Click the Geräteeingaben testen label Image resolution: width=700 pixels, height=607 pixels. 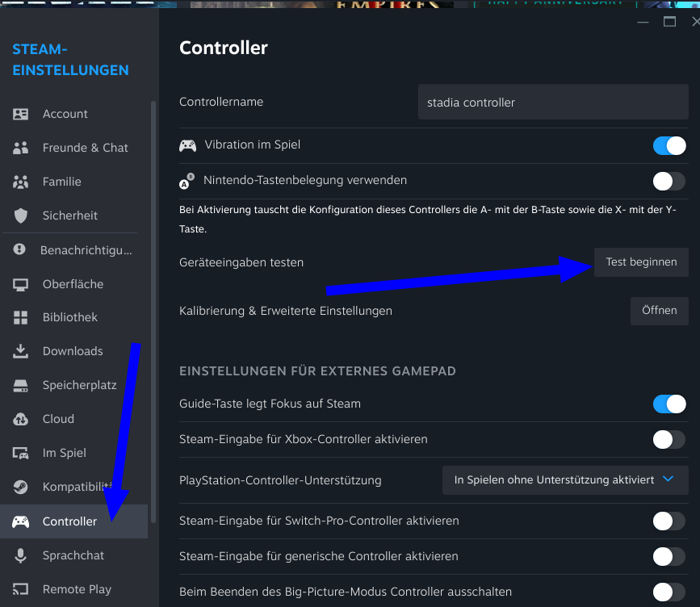pos(241,262)
